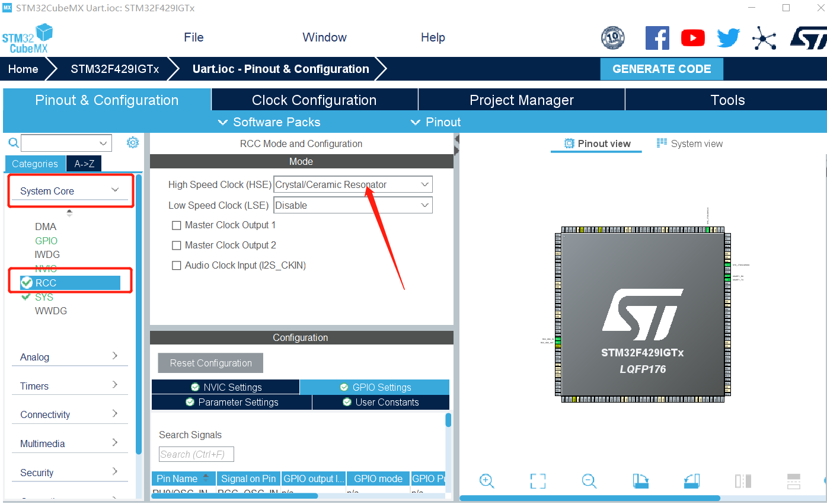Open the Twitter link icon
Image resolution: width=827 pixels, height=504 pixels.
pyautogui.click(x=729, y=38)
